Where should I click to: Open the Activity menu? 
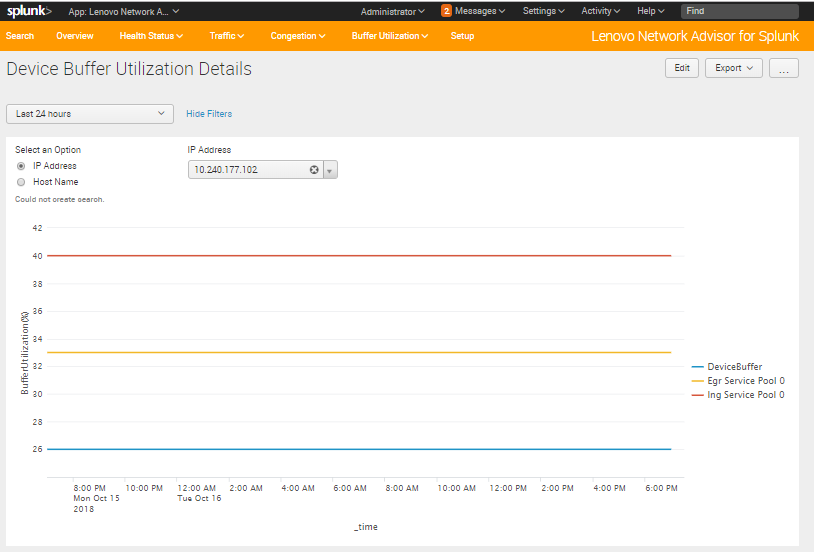(601, 11)
